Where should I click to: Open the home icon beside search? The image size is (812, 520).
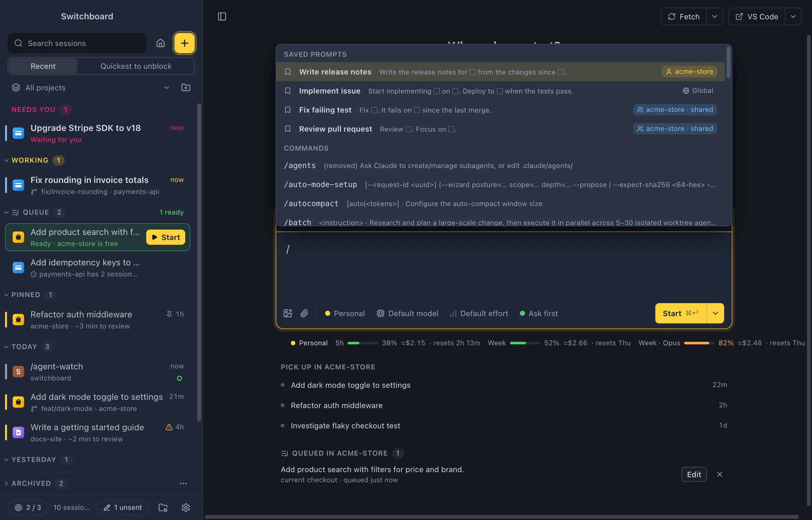[x=160, y=43]
